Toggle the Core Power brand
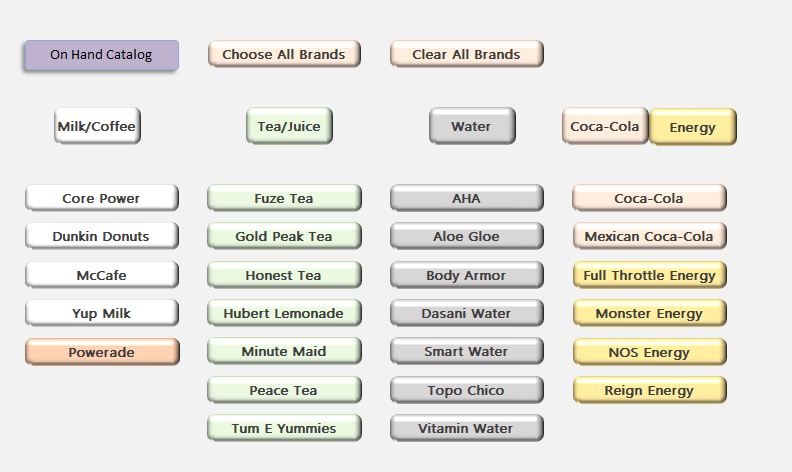792x472 pixels. [x=102, y=198]
